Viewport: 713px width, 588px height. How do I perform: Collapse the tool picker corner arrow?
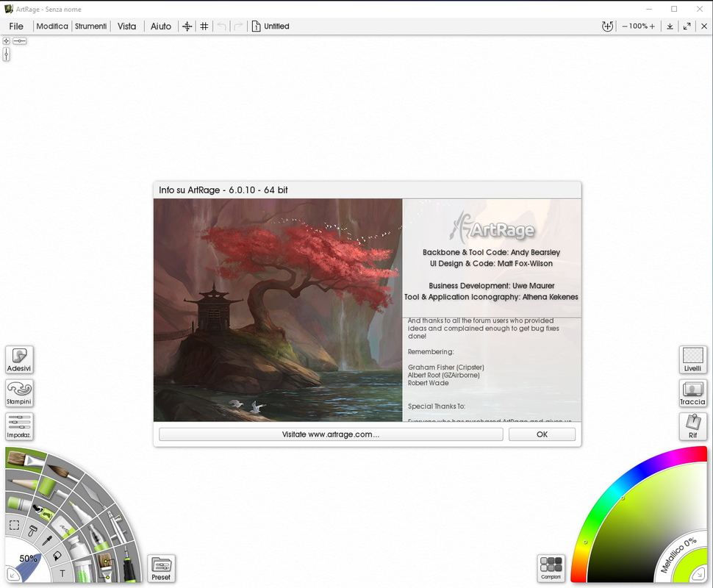tap(12, 576)
